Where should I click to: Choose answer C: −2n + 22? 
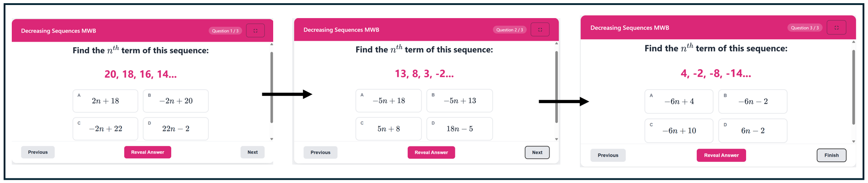106,129
